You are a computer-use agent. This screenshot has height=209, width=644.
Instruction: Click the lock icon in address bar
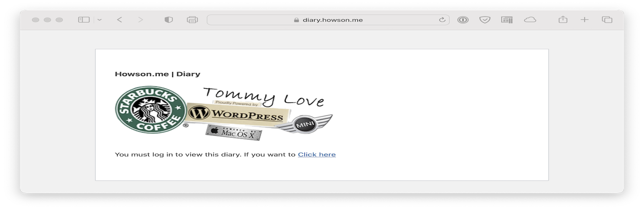tap(297, 20)
